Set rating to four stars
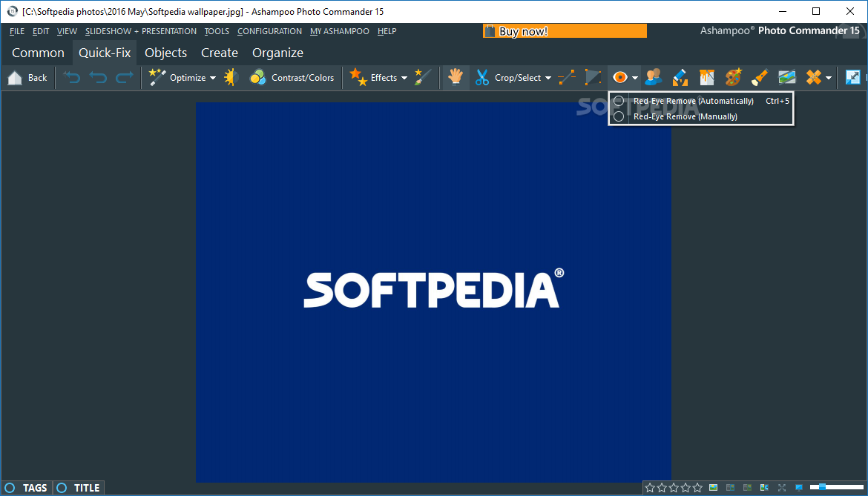868x496 pixels. pos(685,488)
